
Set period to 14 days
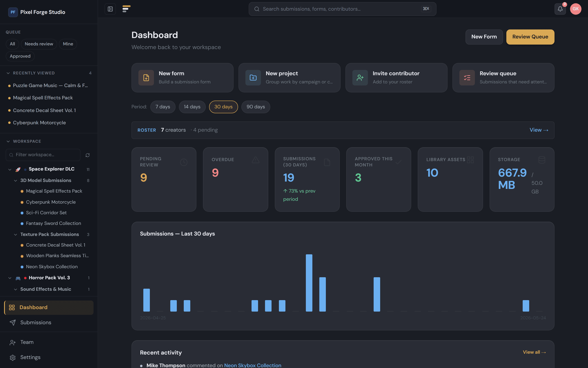point(192,107)
